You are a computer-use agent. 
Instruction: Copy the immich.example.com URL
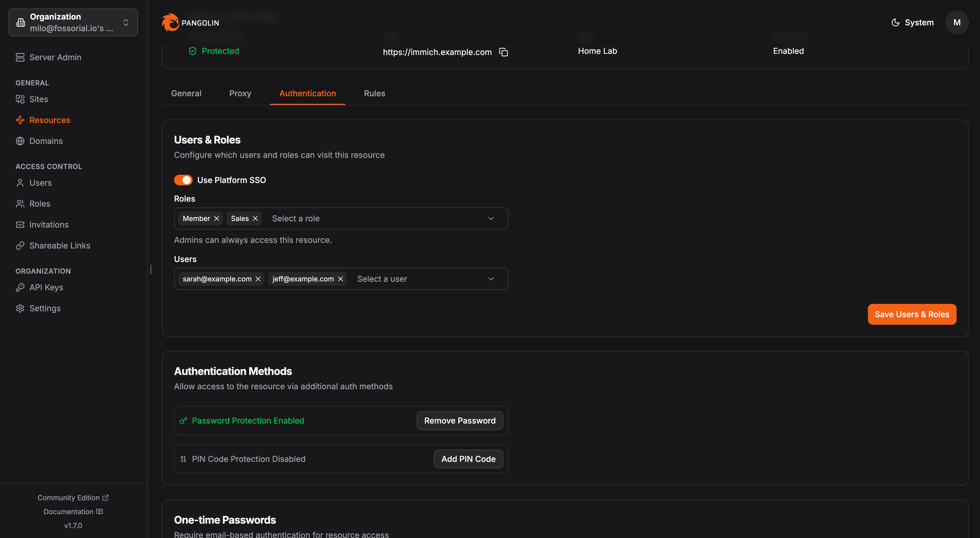click(503, 52)
